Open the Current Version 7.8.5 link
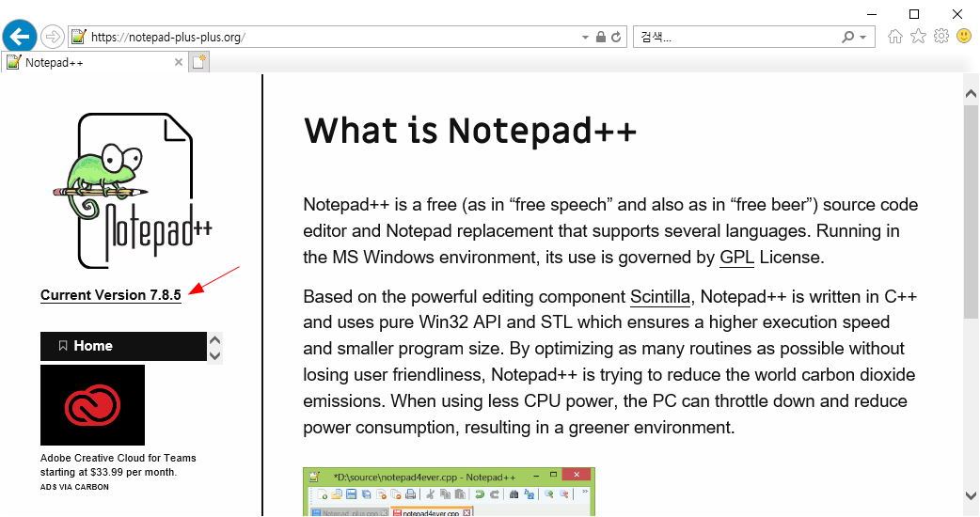This screenshot has height=517, width=980. [111, 295]
